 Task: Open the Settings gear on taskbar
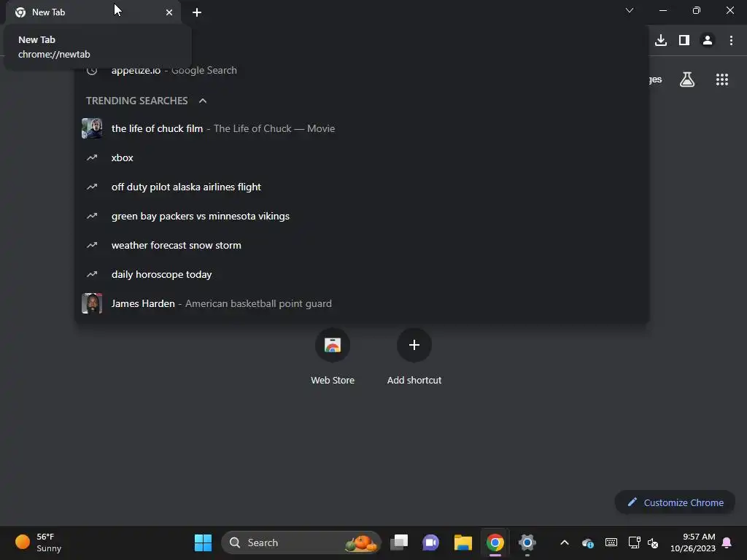coord(527,542)
